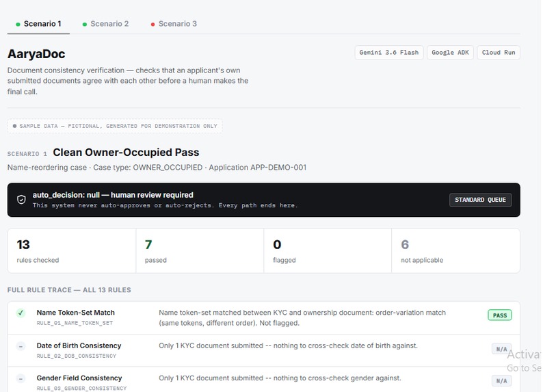Click the AaryaDoc title
The image size is (543, 392).
point(36,54)
